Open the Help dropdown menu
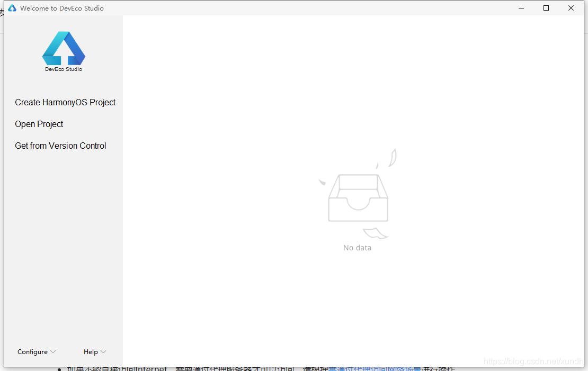The height and width of the screenshot is (371, 588). pyautogui.click(x=95, y=351)
